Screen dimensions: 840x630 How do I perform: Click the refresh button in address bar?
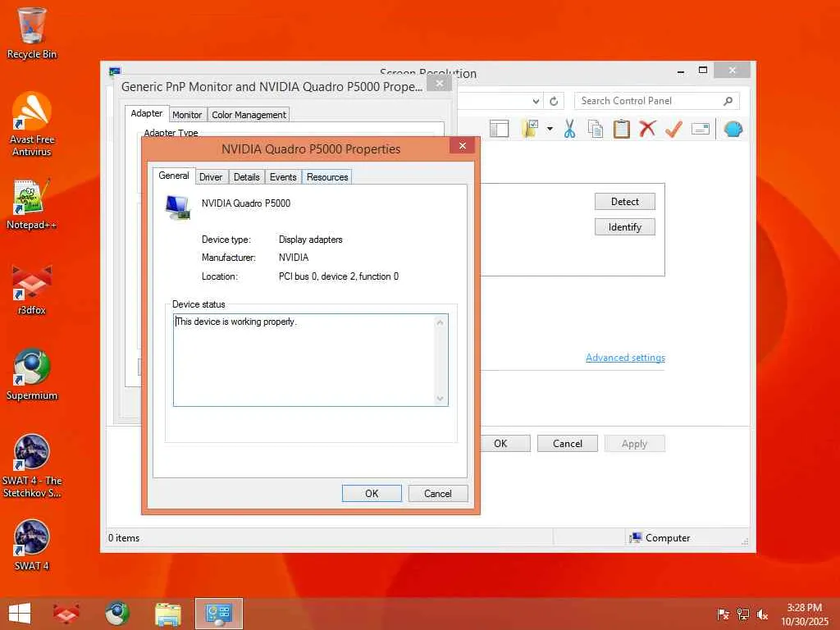pos(554,101)
